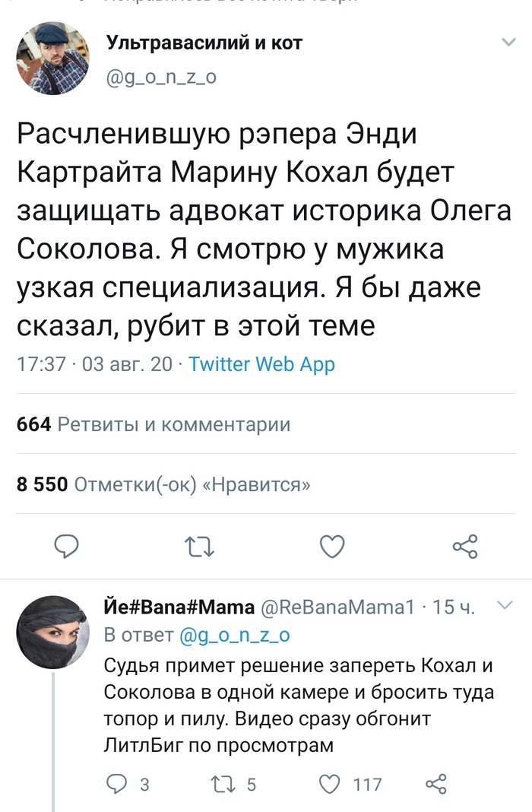View 8 550 likes list
532x812 pixels.
163,484
